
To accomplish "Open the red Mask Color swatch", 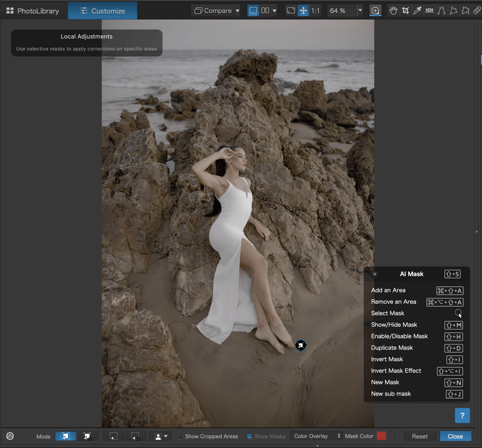I will coord(381,436).
